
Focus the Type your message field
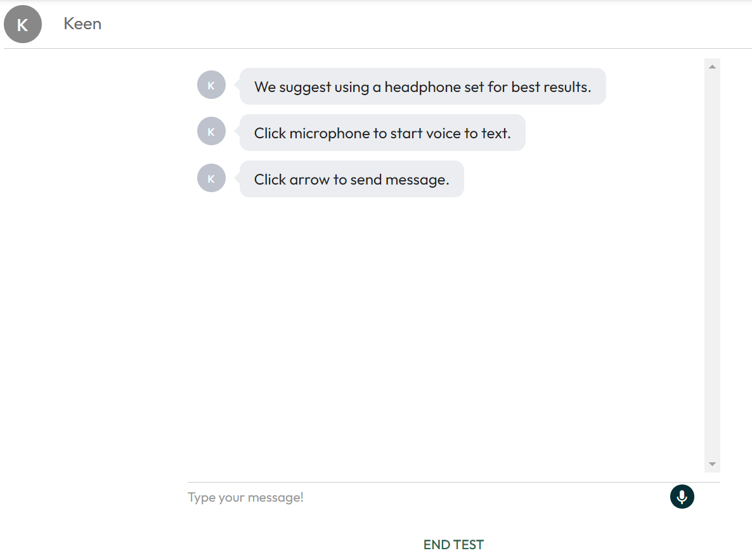click(426, 497)
